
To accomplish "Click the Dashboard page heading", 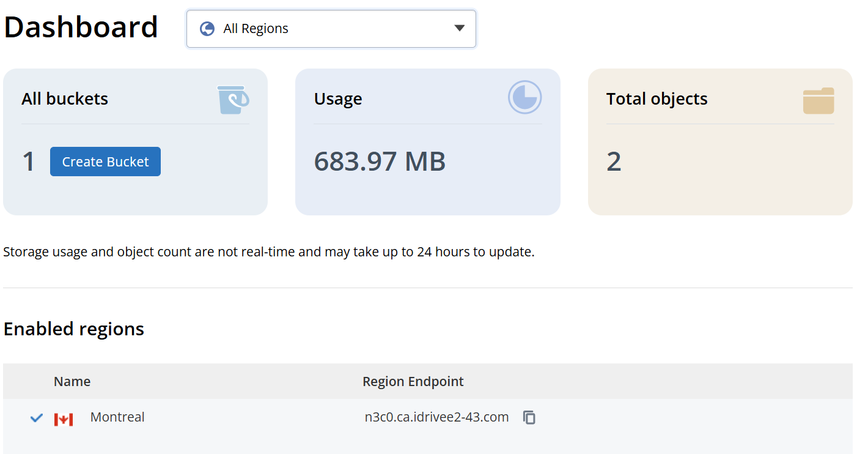I will (81, 28).
